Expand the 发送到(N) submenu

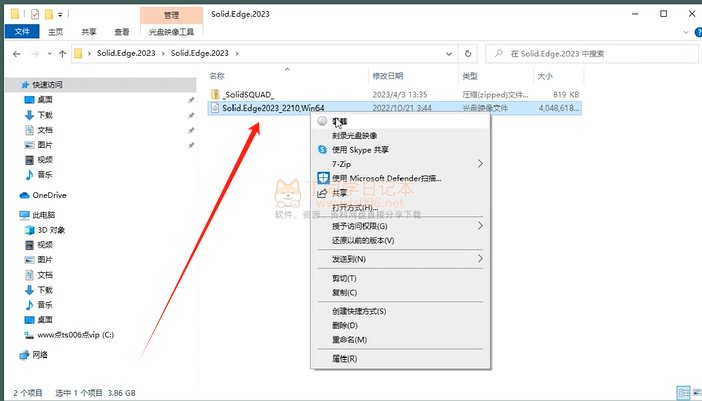[401, 259]
